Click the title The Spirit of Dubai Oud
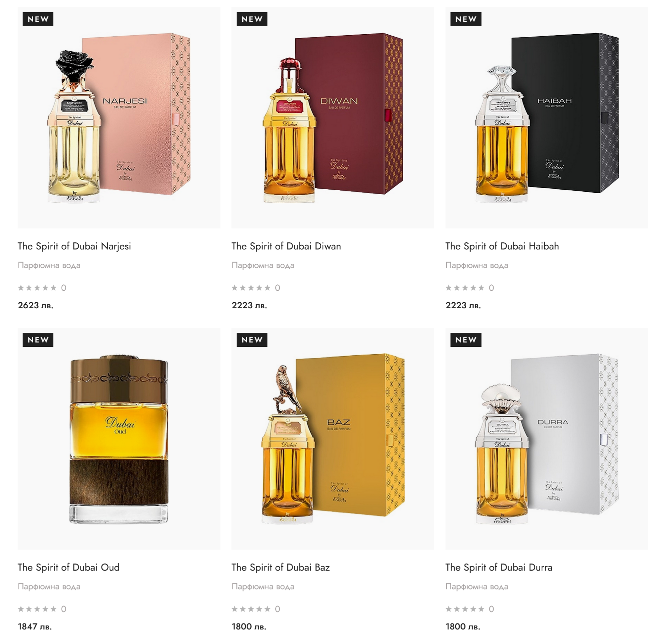Image resolution: width=660 pixels, height=644 pixels. tap(68, 567)
